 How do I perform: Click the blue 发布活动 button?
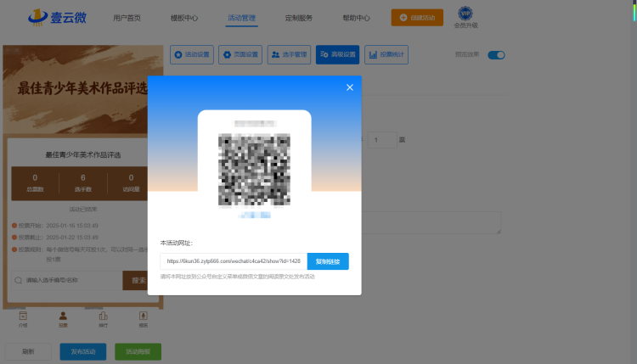click(x=83, y=351)
